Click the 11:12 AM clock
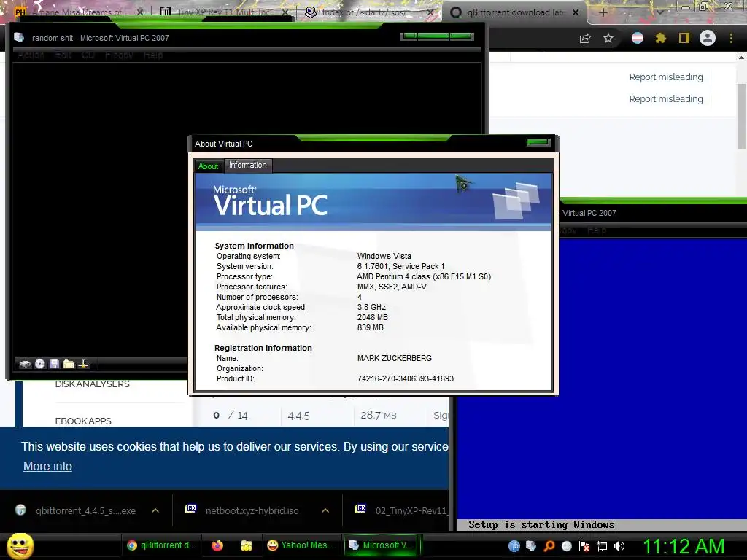747x560 pixels. click(x=683, y=546)
